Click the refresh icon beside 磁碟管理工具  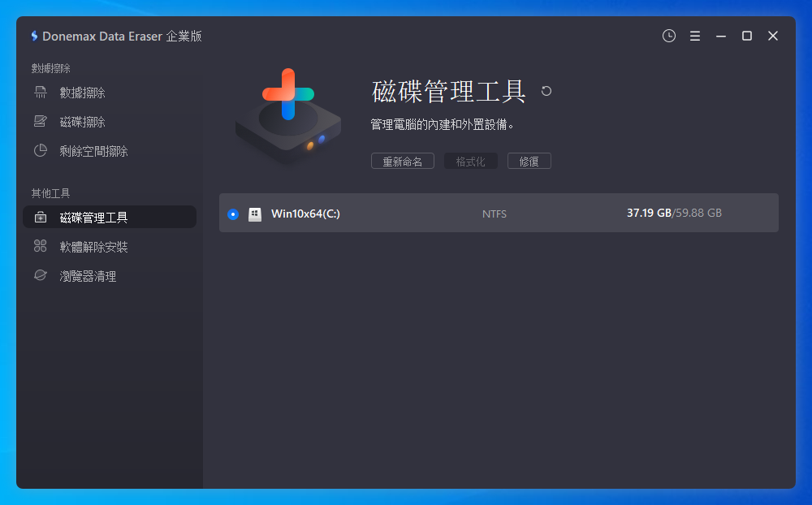tap(546, 91)
